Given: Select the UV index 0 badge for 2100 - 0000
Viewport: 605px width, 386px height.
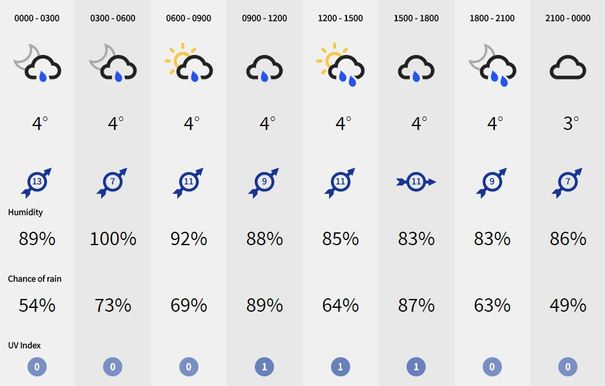Looking at the screenshot, I should (x=568, y=367).
